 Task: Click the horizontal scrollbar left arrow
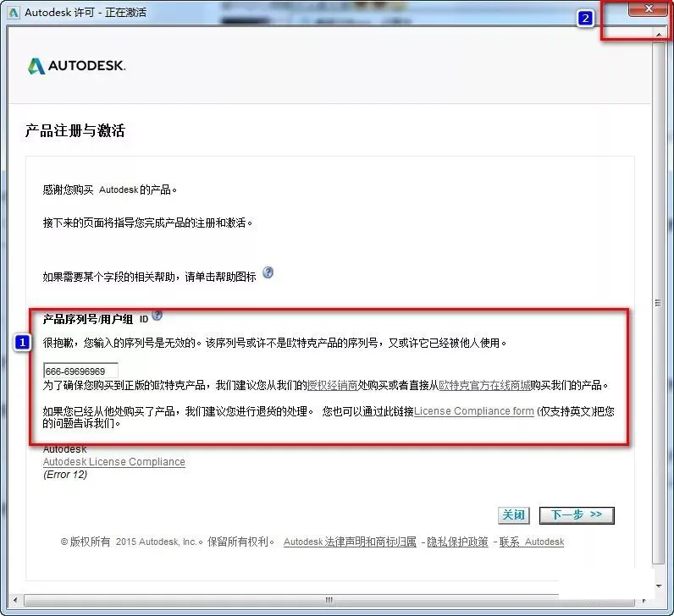click(15, 601)
